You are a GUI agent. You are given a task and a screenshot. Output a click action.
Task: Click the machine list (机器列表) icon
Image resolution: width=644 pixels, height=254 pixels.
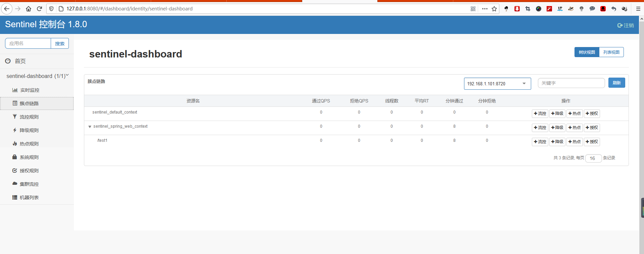15,198
